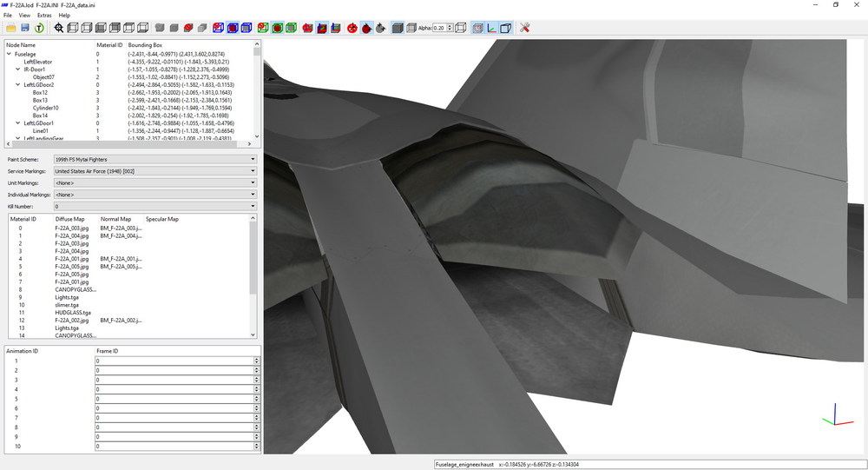Click the magnifier zoom-to-fit icon
This screenshot has width=868, height=470.
click(x=59, y=28)
